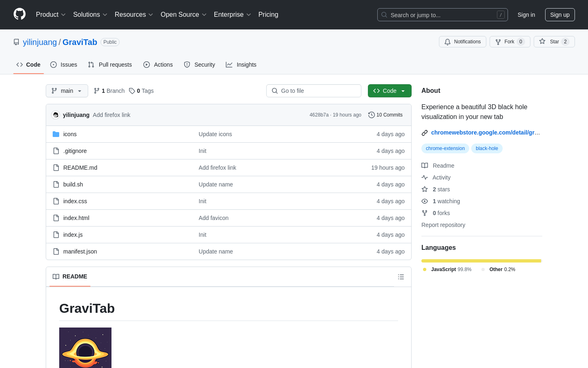Switch to the Issues tab
This screenshot has height=368, width=588.
(64, 65)
